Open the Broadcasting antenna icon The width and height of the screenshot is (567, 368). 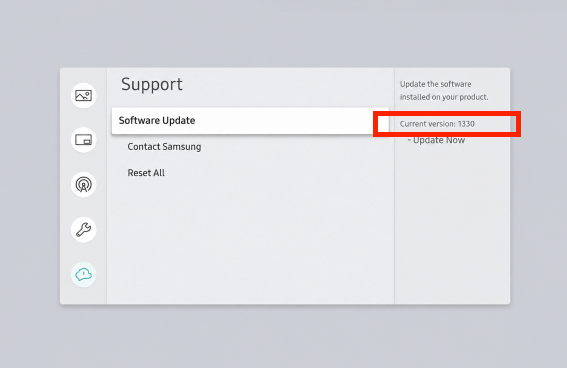pos(84,185)
